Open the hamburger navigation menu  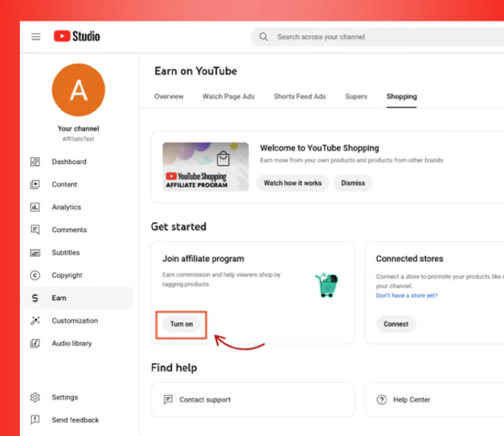tap(36, 36)
